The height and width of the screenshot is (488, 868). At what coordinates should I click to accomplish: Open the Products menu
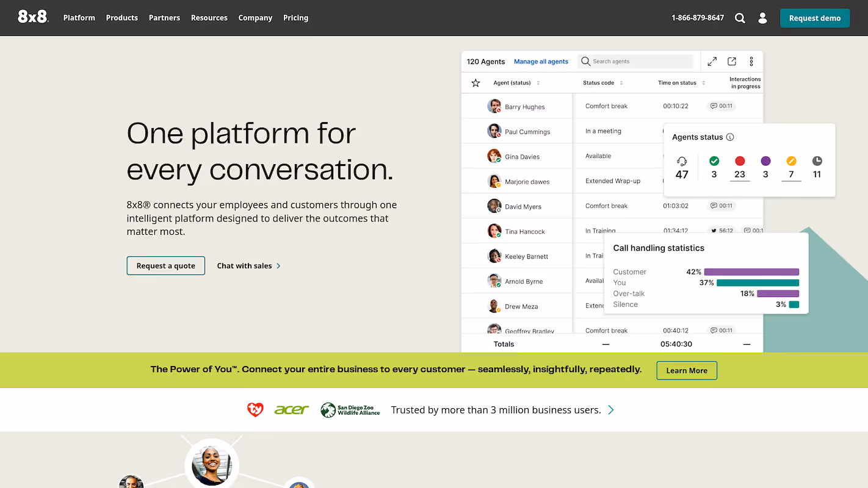coord(122,18)
